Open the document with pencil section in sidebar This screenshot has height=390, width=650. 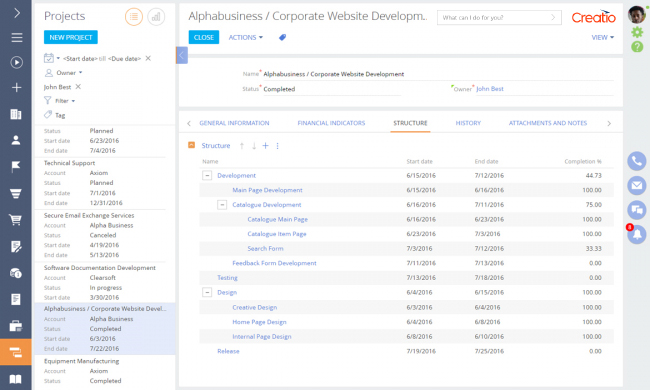(x=16, y=247)
